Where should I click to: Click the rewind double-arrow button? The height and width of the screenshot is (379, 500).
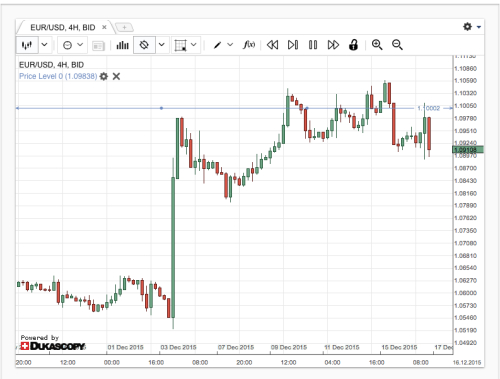[272, 45]
